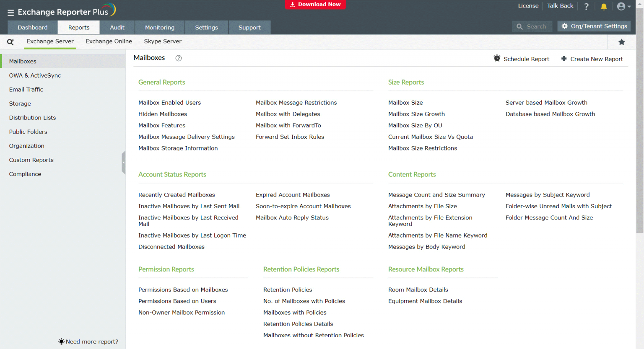Switch to the Exchange Online tab
Viewport: 644px width, 349px height.
pyautogui.click(x=109, y=41)
